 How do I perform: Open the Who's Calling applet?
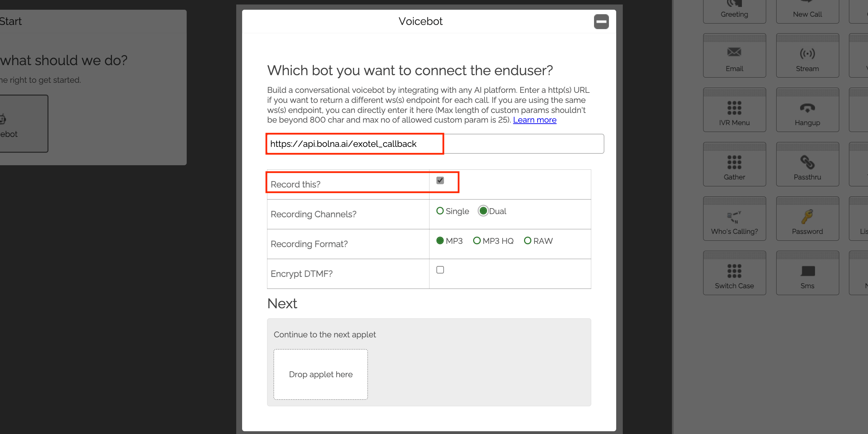(x=734, y=218)
